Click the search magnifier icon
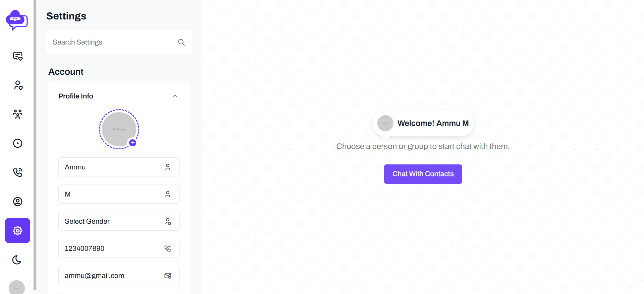This screenshot has width=644, height=294. [x=181, y=42]
